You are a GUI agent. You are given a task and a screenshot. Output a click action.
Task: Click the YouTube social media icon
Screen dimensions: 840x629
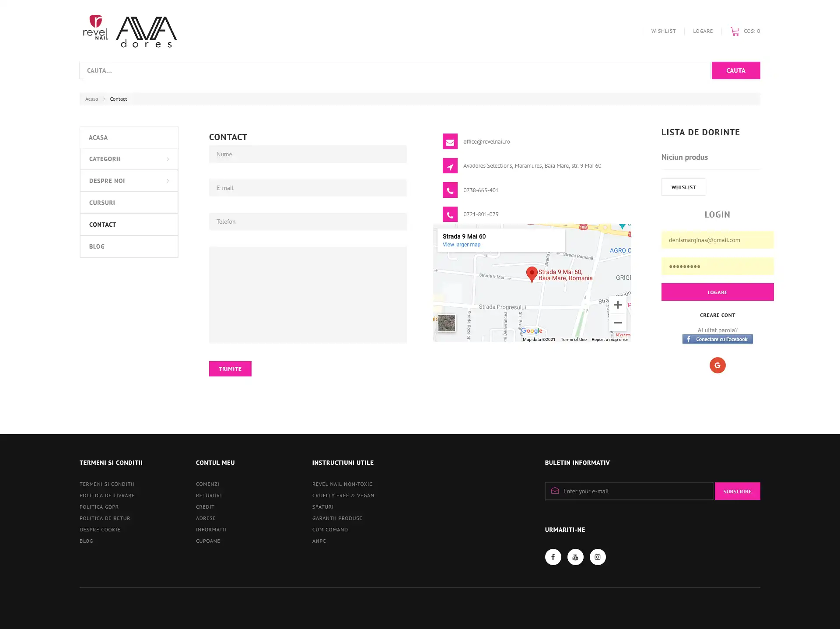click(575, 557)
